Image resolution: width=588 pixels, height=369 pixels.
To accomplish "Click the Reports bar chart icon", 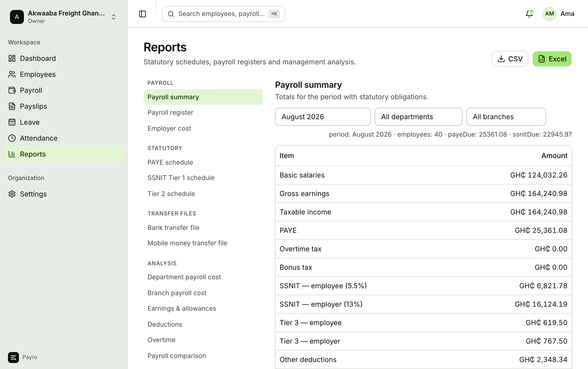I will (x=12, y=154).
